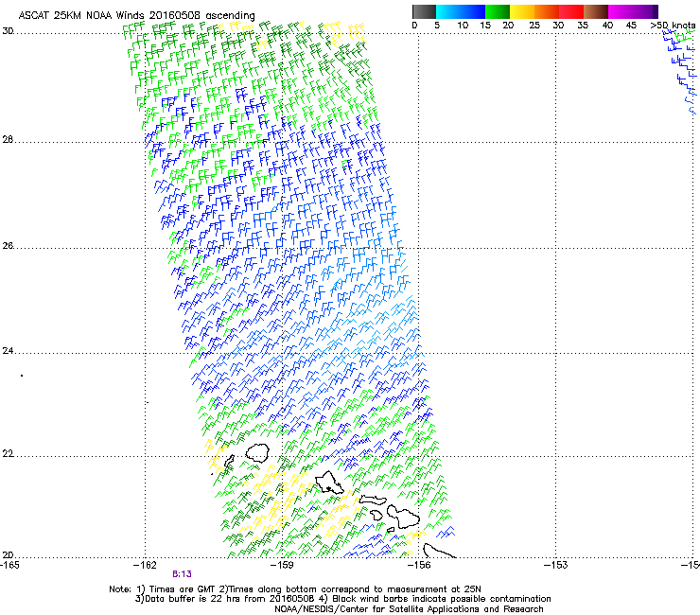The height and width of the screenshot is (615, 700).
Task: Click the legend tick label '25'
Action: click(534, 25)
